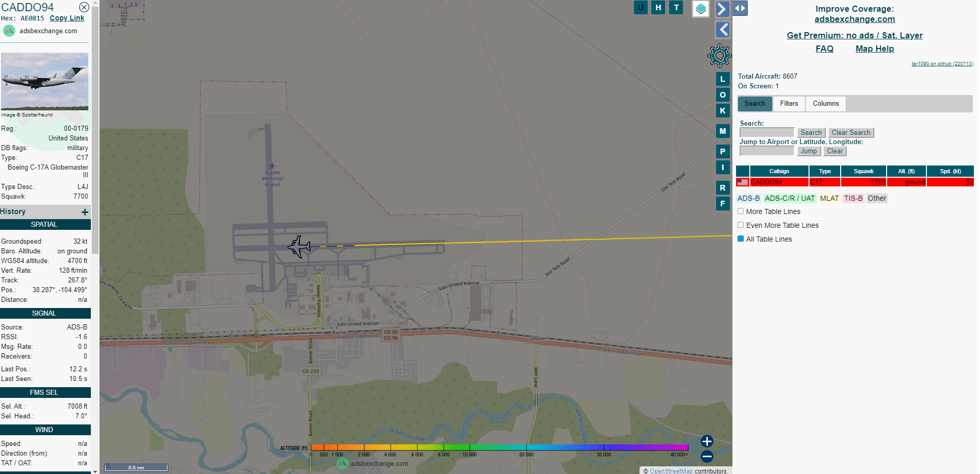Click the info panel scrollbar down arrow
Image resolution: width=980 pixels, height=474 pixels.
(95, 471)
